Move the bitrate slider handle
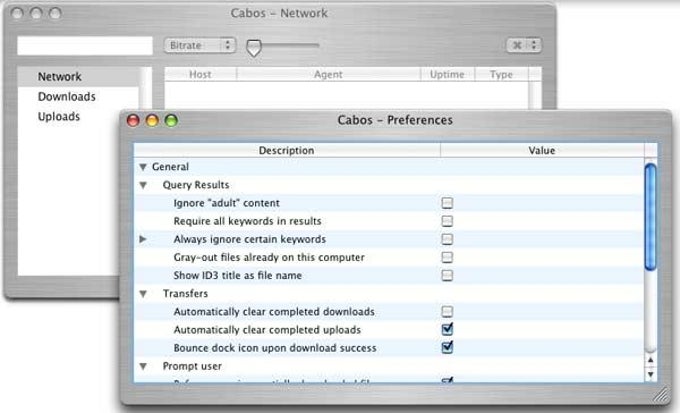Image resolution: width=680 pixels, height=413 pixels. (x=254, y=48)
